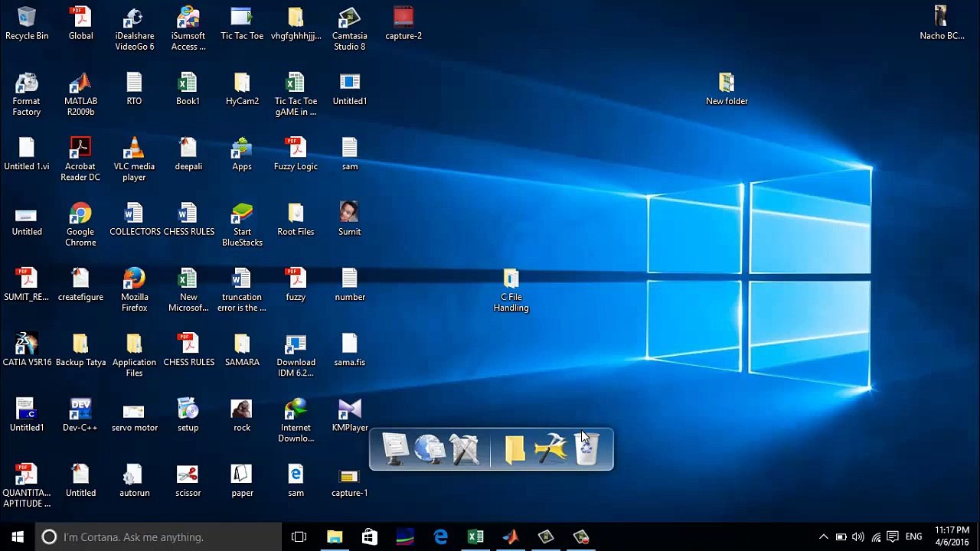Screen dimensions: 980x551
Task: Open File Explorer from the taskbar
Action: pyautogui.click(x=335, y=537)
